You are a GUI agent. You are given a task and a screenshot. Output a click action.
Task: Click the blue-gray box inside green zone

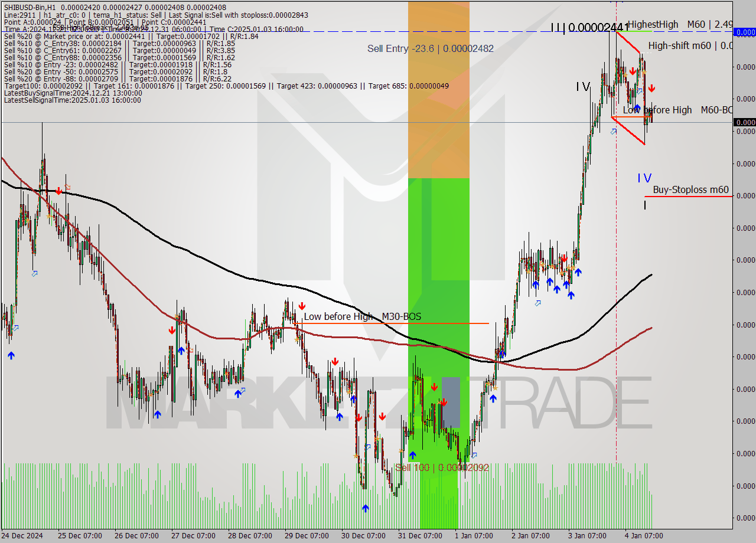pos(451,402)
